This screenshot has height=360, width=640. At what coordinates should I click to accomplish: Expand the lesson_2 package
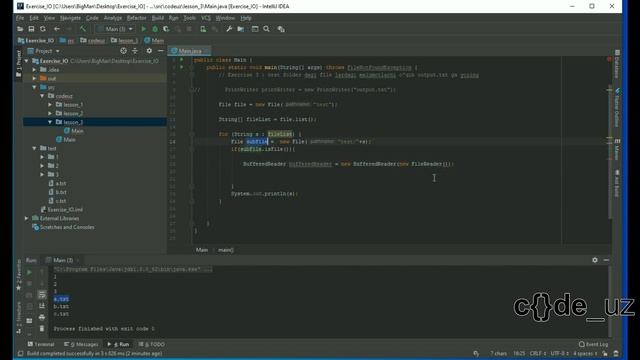pyautogui.click(x=50, y=113)
